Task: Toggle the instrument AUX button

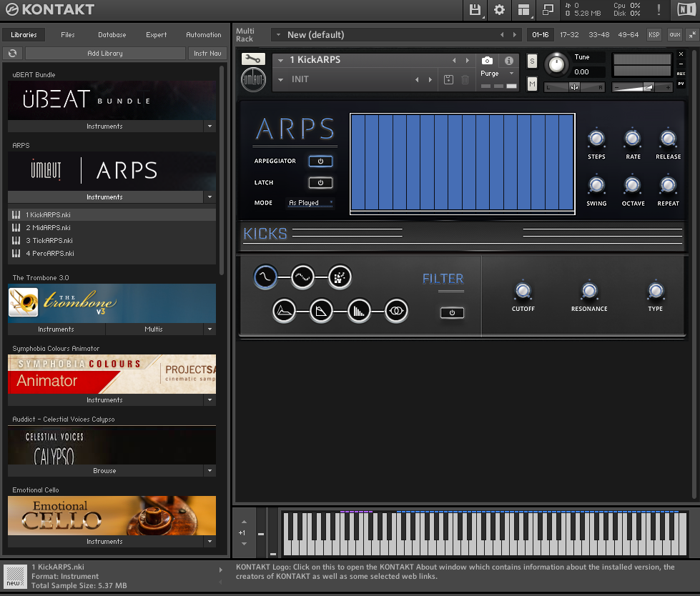Action: click(681, 74)
